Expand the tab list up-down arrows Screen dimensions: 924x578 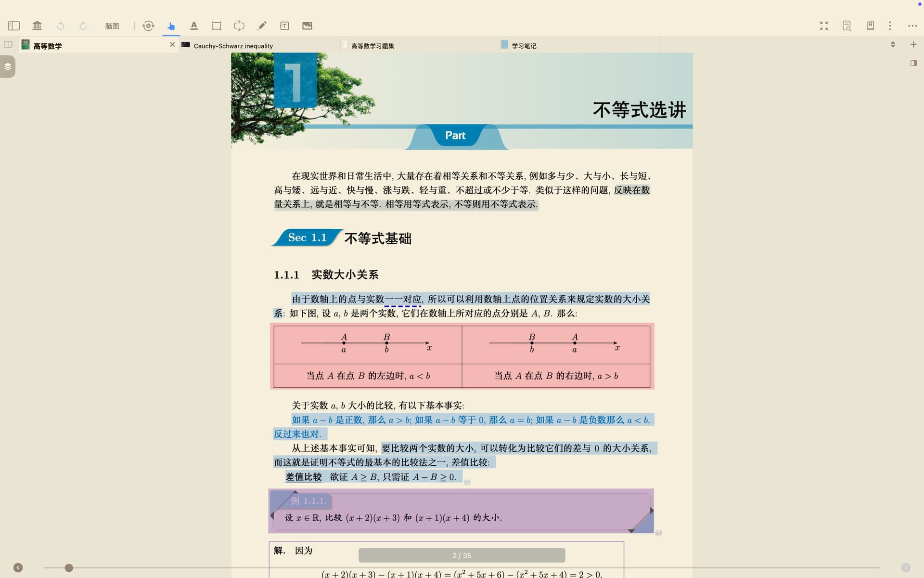(x=893, y=44)
